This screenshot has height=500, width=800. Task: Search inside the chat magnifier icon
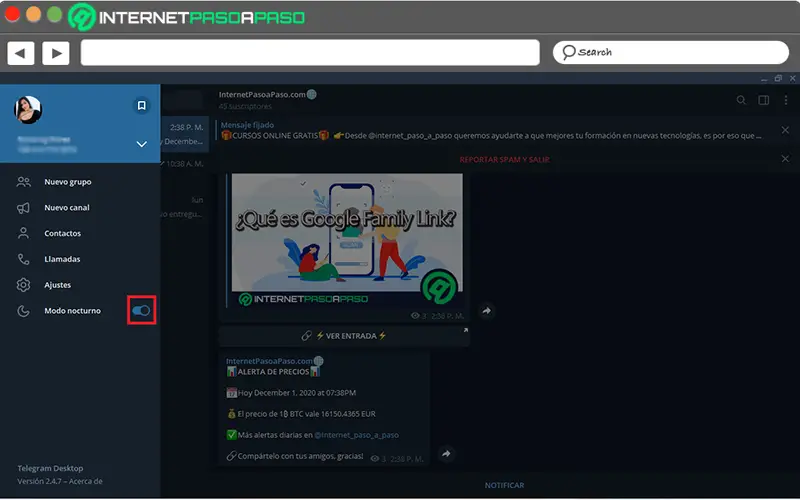click(741, 100)
